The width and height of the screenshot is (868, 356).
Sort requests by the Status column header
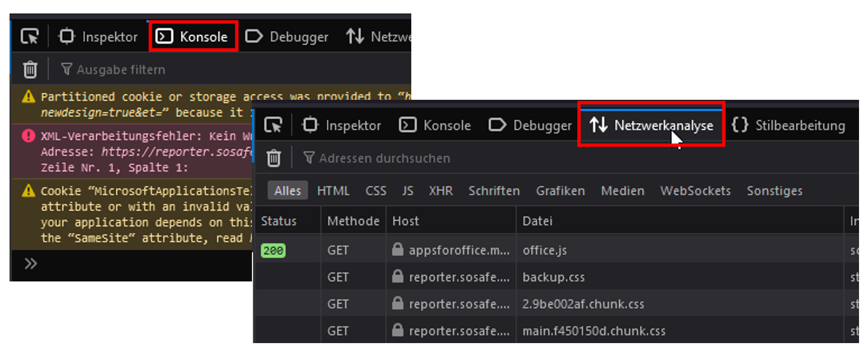(x=279, y=221)
